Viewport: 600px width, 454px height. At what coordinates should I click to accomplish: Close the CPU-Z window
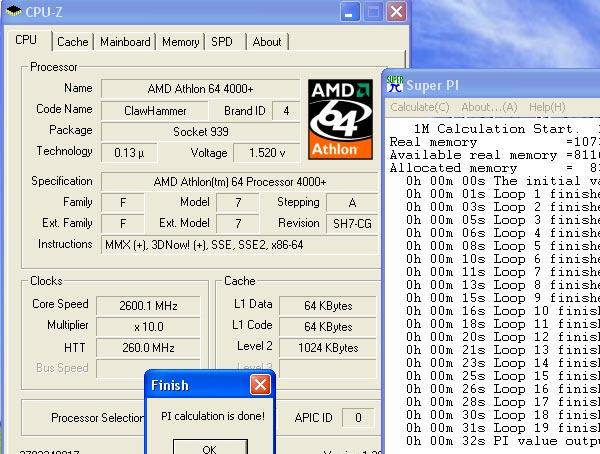[396, 12]
